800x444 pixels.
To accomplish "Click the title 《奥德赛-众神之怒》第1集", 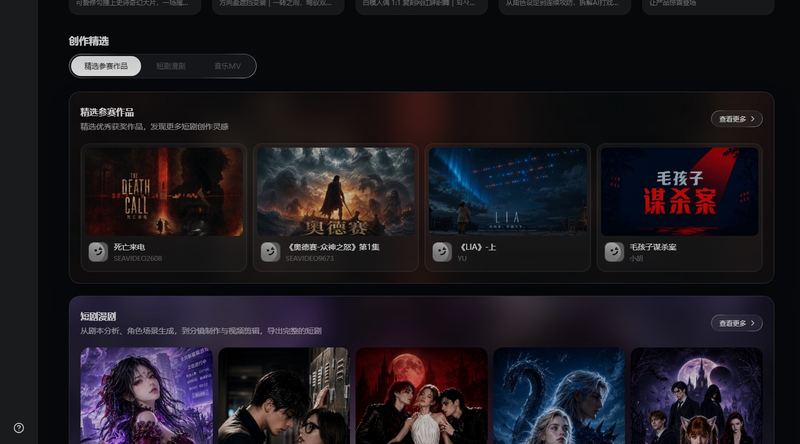I will (332, 247).
